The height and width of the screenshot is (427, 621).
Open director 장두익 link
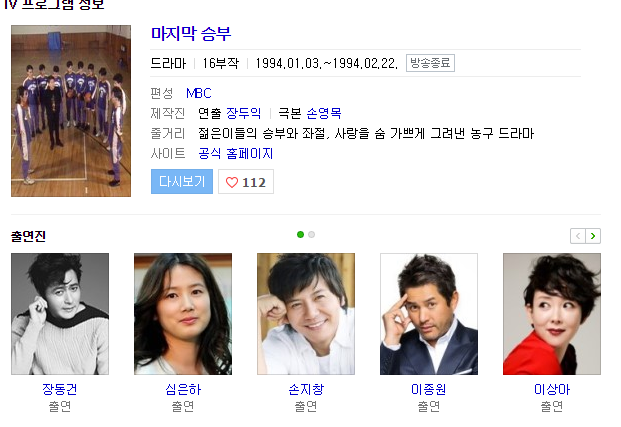[244, 113]
